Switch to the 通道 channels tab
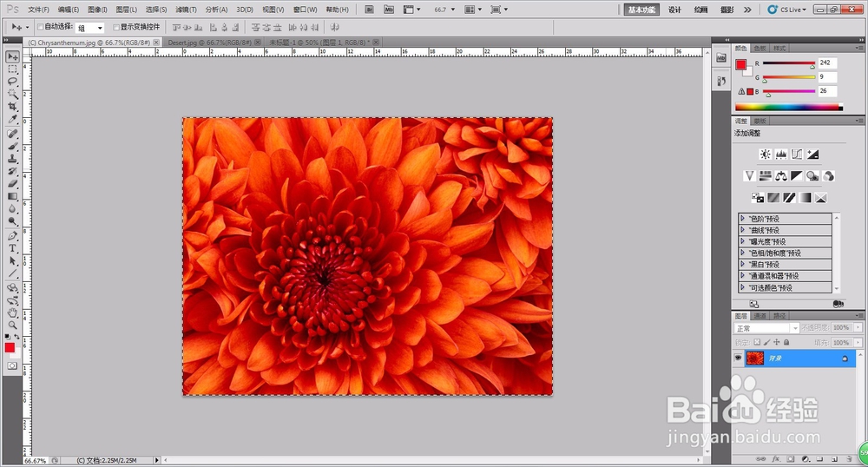This screenshot has width=868, height=467. pyautogui.click(x=759, y=315)
